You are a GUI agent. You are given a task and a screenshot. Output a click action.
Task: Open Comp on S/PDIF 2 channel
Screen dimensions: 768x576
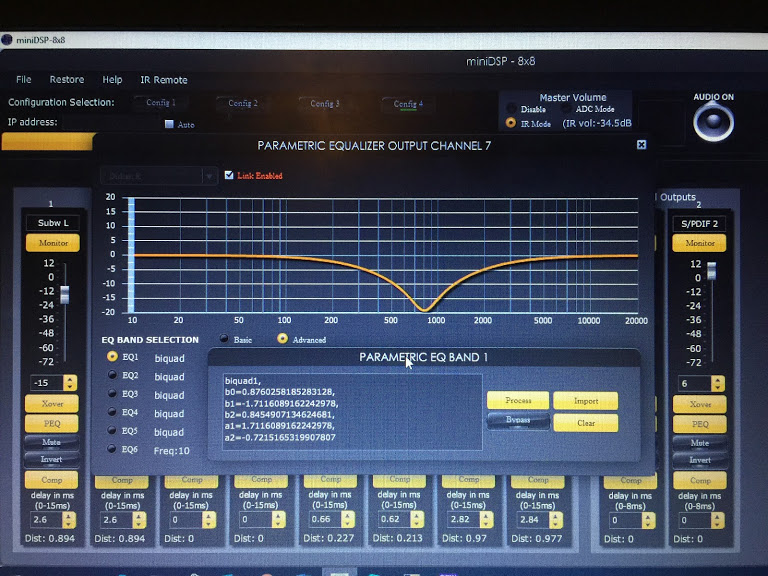[x=700, y=480]
